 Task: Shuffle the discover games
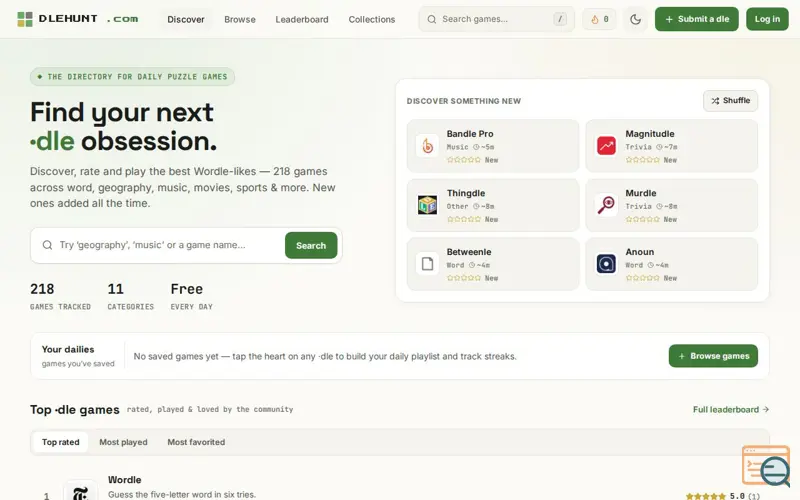(x=730, y=101)
